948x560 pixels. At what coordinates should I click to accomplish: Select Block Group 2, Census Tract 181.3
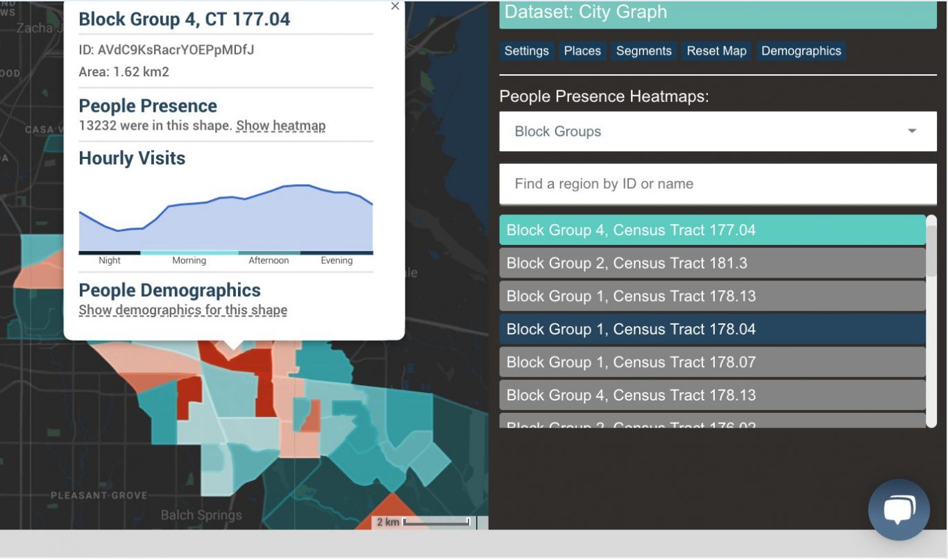tap(713, 263)
